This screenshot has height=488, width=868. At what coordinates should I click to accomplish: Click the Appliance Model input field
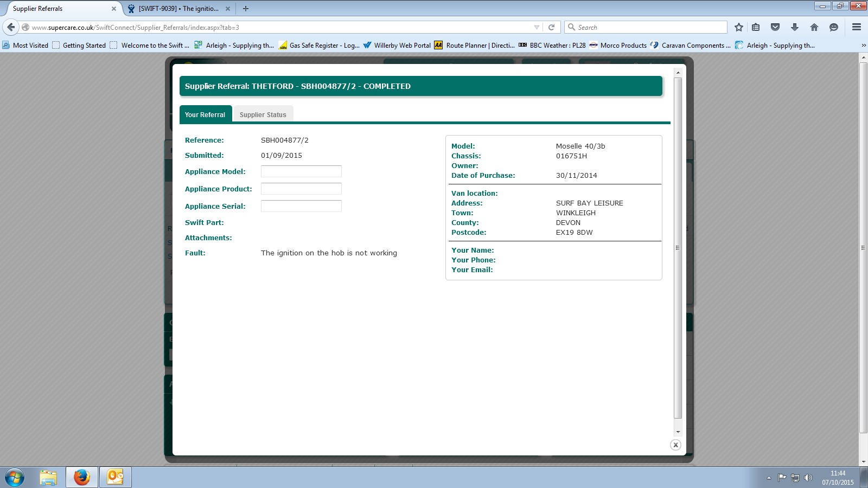pyautogui.click(x=301, y=171)
